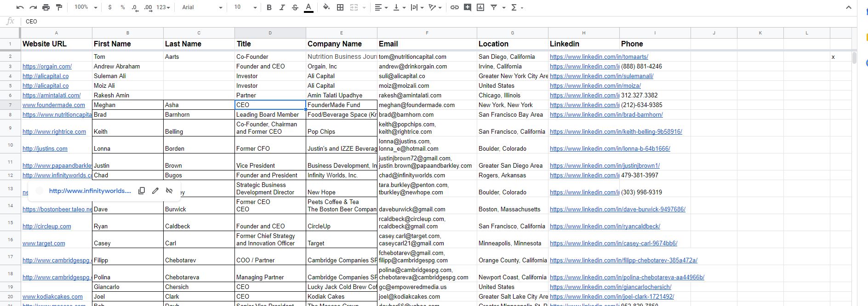Copy link in the hyperlink preview popup
868x306 pixels.
tap(142, 191)
